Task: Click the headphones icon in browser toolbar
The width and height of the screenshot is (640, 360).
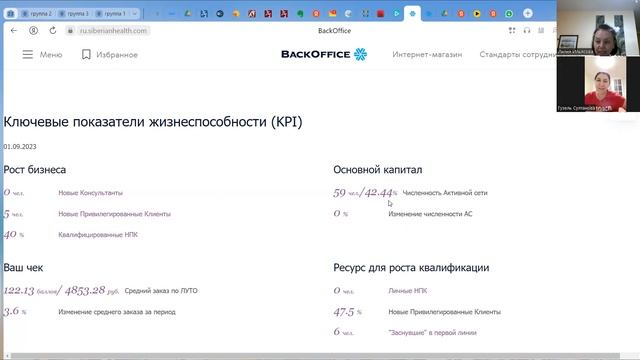Action: pyautogui.click(x=527, y=31)
